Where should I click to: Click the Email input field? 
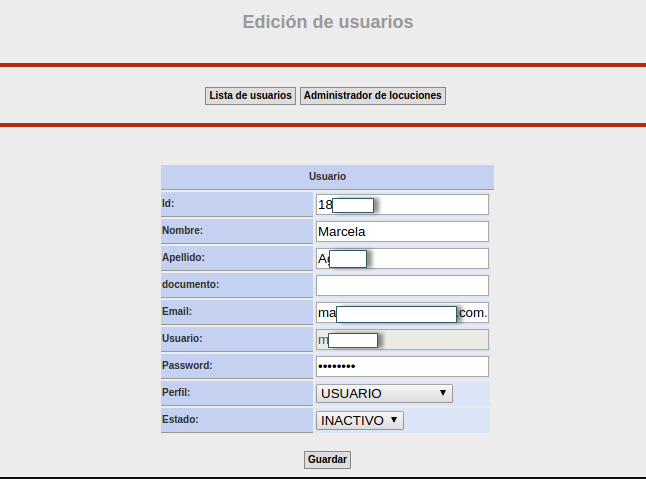pyautogui.click(x=402, y=313)
